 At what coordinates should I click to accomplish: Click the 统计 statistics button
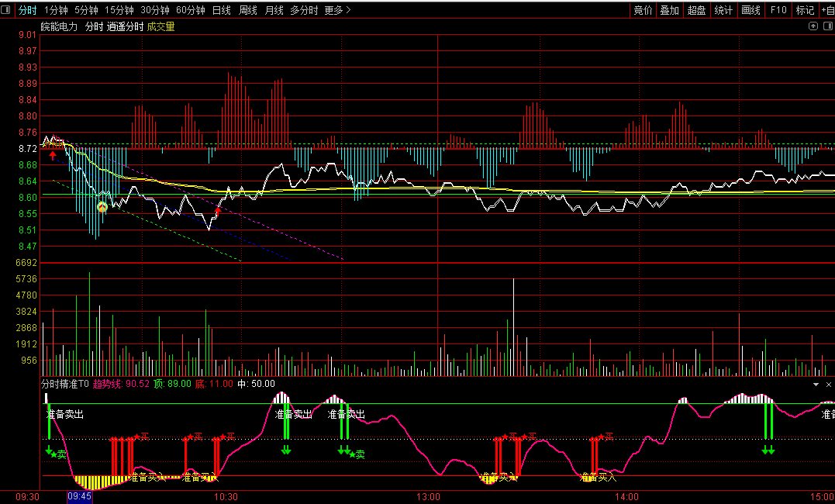click(x=723, y=10)
